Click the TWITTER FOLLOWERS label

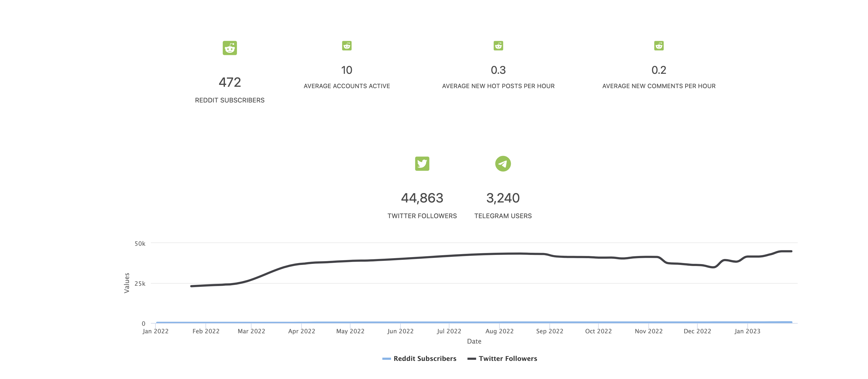422,216
